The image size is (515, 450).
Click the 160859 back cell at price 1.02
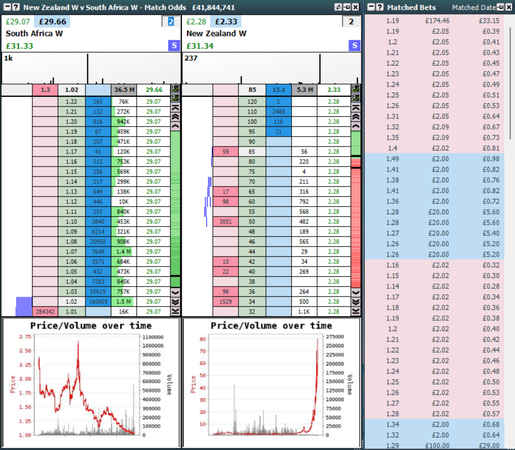[98, 302]
